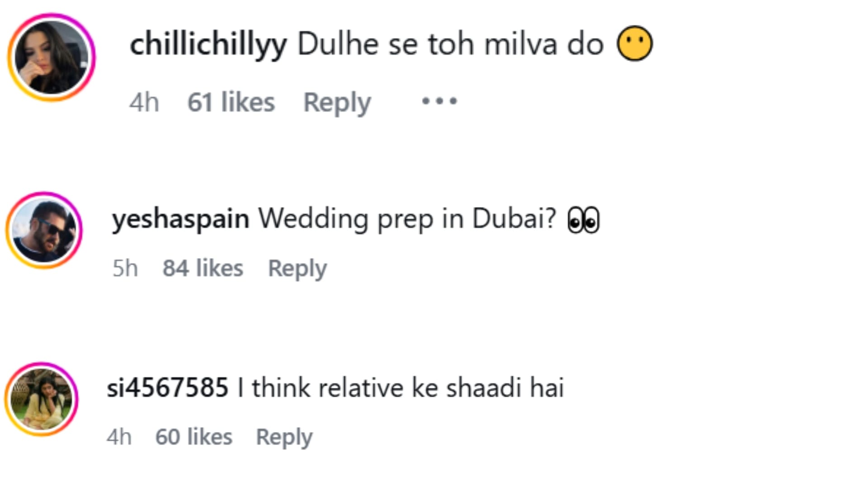Click the chillichillyy username

click(208, 44)
